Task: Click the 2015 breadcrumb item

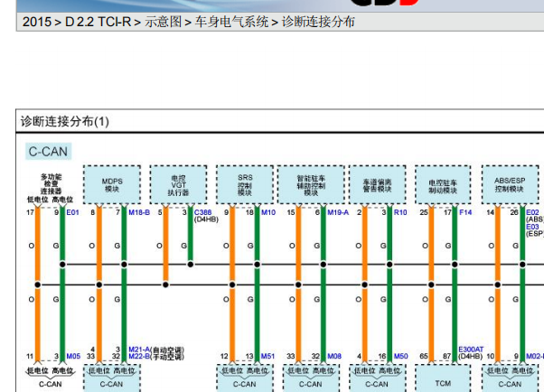Action: click(37, 22)
